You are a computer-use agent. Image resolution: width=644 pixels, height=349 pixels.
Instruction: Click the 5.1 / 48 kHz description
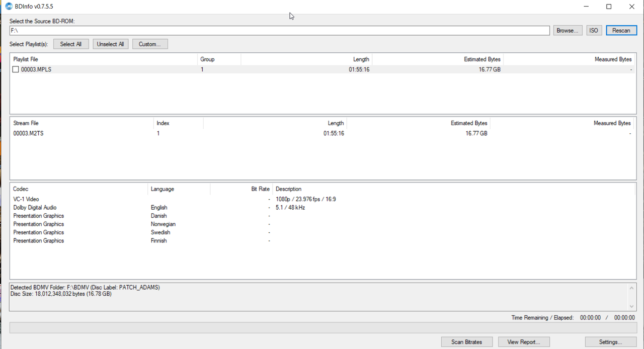pos(290,207)
